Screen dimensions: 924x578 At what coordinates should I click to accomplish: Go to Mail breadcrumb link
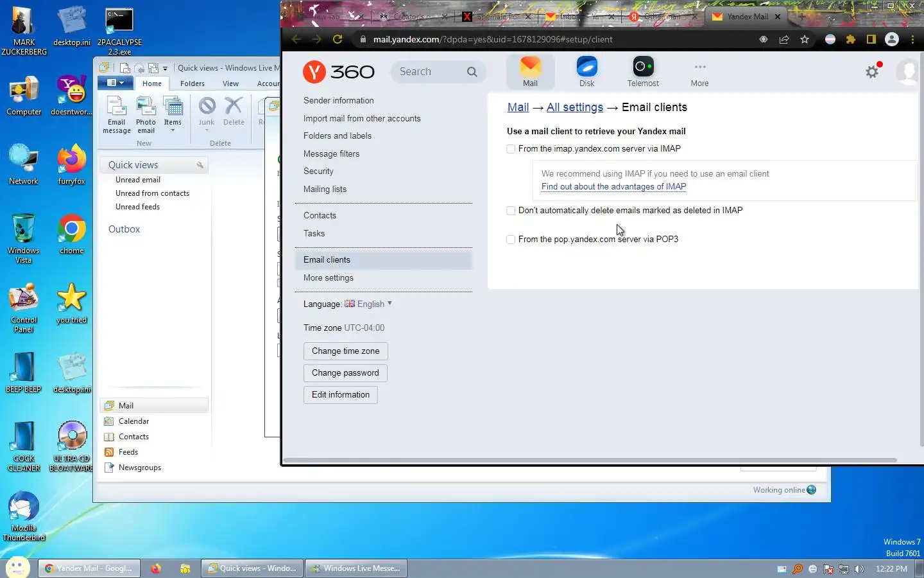[518, 107]
